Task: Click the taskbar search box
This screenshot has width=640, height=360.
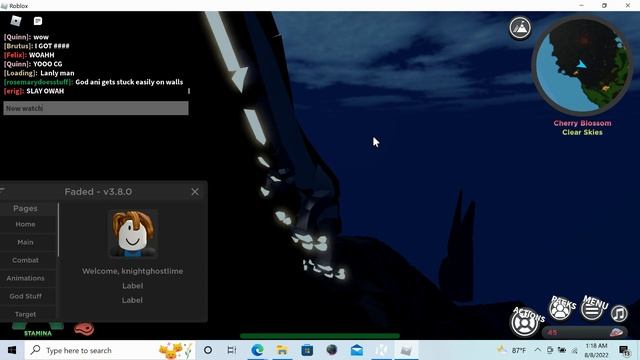Action: (x=110, y=350)
